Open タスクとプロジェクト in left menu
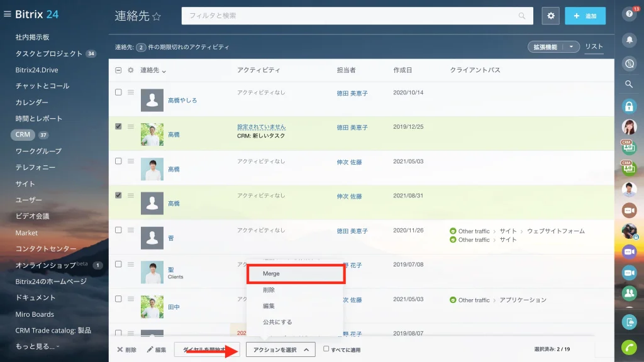The height and width of the screenshot is (362, 644). [49, 54]
